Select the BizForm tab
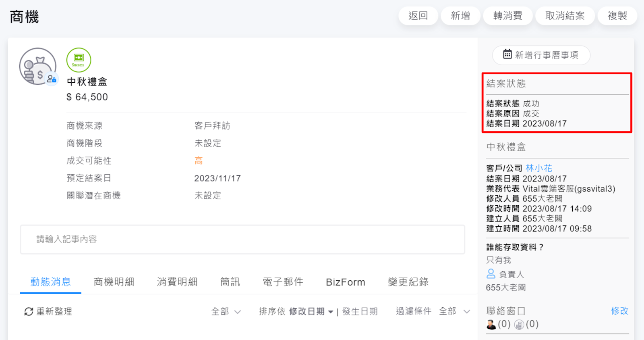The height and width of the screenshot is (340, 644). tap(346, 282)
